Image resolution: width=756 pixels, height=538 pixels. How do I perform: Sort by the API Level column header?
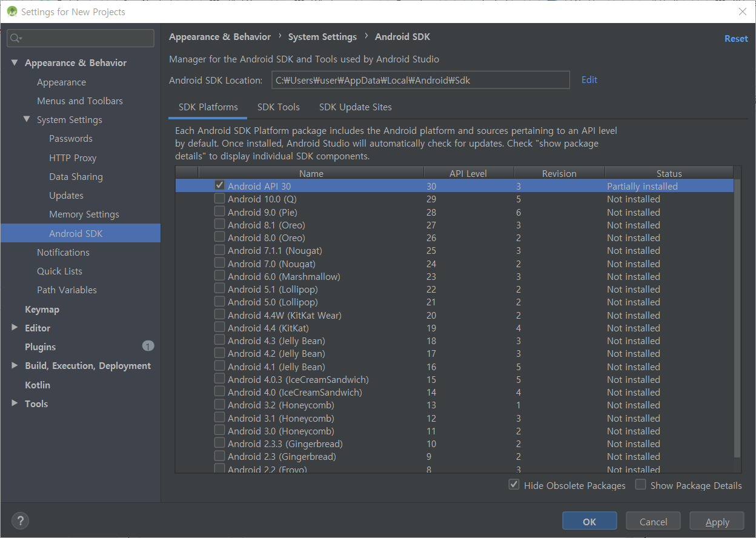point(468,173)
